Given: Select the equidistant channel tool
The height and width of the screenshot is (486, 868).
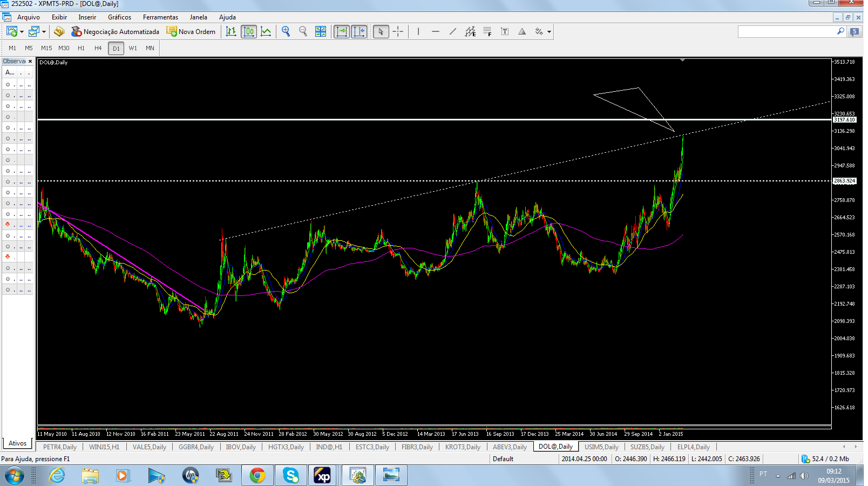Looking at the screenshot, I should (x=470, y=31).
